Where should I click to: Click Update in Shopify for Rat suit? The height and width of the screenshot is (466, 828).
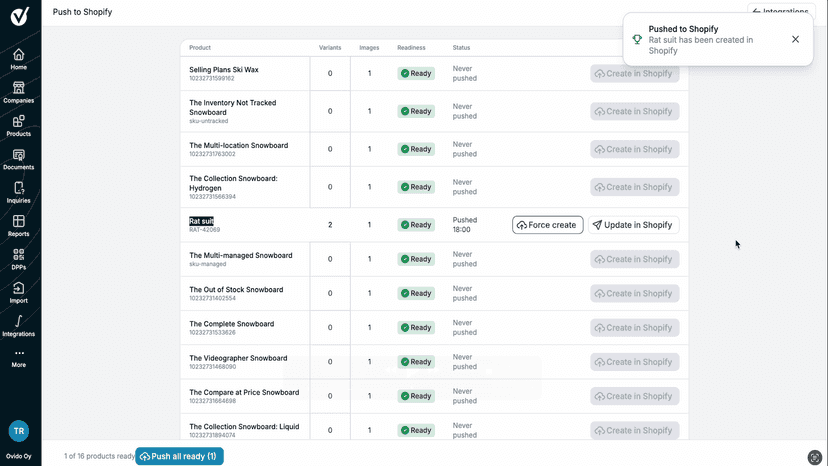point(634,225)
